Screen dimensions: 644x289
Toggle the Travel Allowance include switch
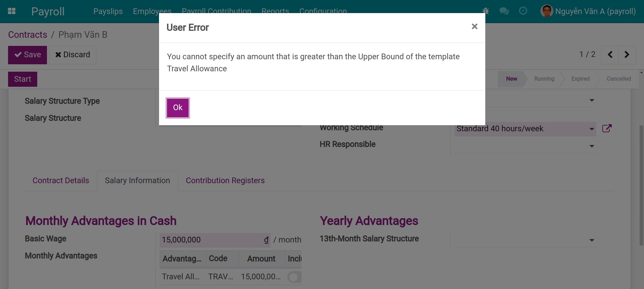[294, 277]
